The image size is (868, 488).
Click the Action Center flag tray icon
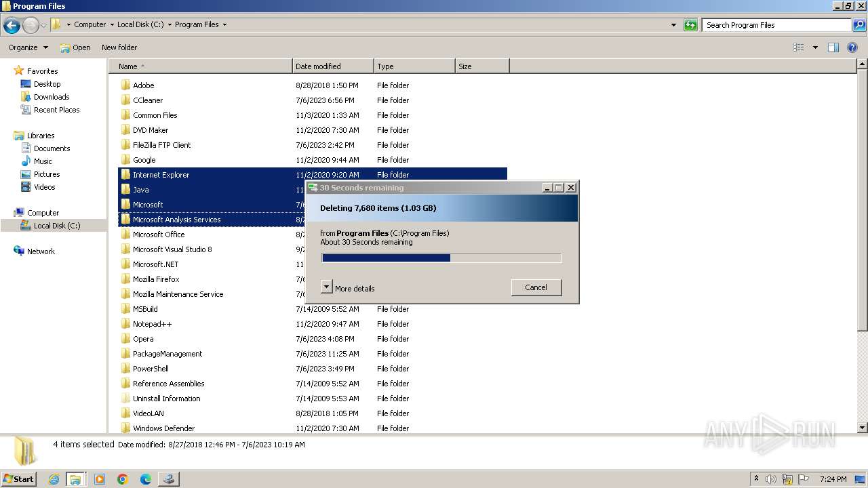pyautogui.click(x=804, y=479)
